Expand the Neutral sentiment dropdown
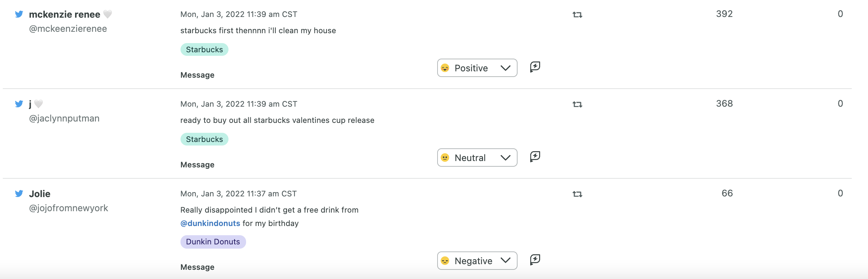 [x=477, y=158]
